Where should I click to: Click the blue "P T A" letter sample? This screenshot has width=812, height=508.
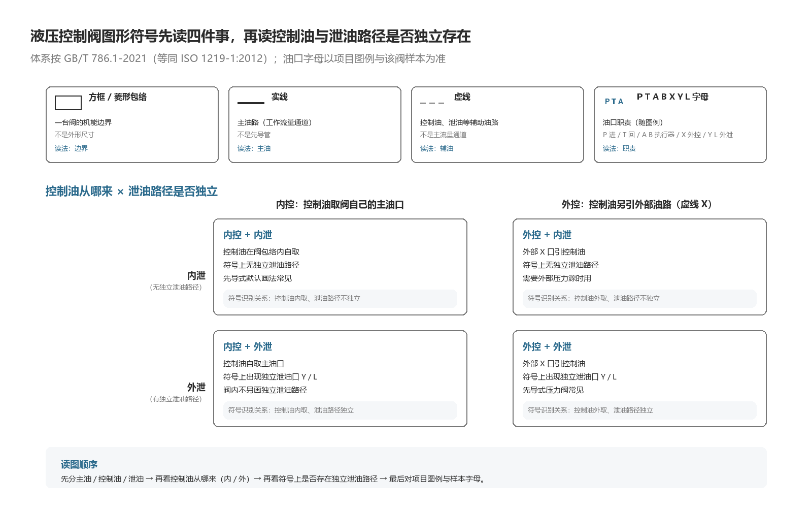pos(614,102)
